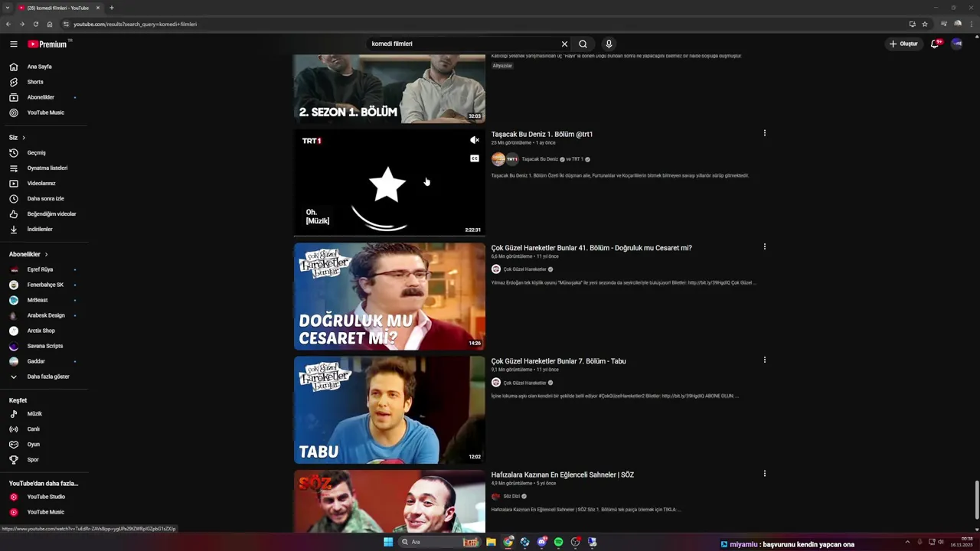Start voice search with microphone
The image size is (980, 551).
(609, 44)
